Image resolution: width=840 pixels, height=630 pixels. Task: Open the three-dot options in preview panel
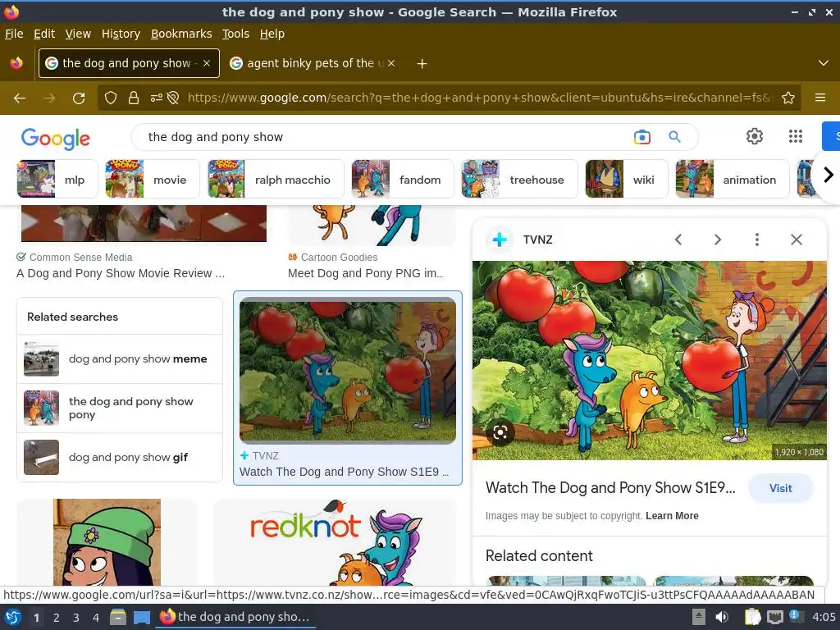click(757, 240)
